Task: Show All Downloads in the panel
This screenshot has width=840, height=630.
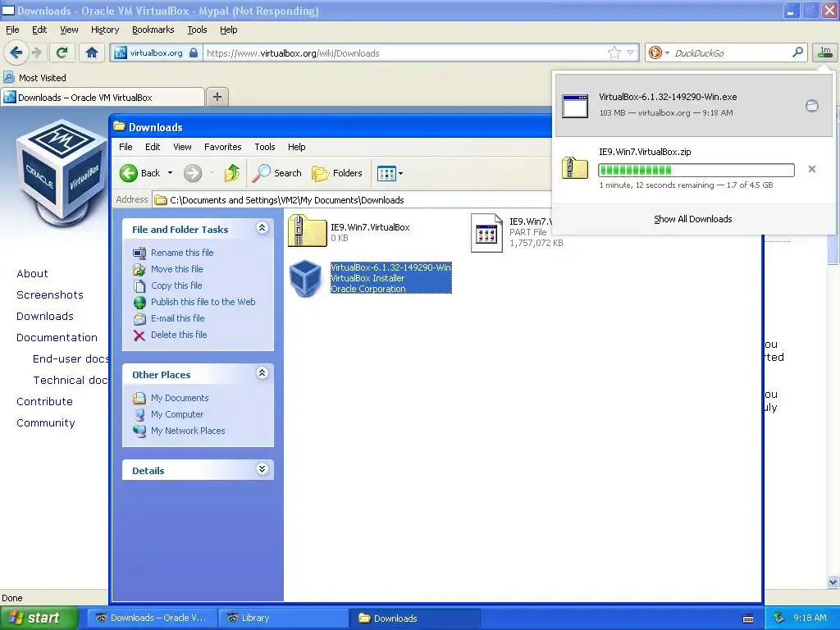Action: click(x=692, y=219)
